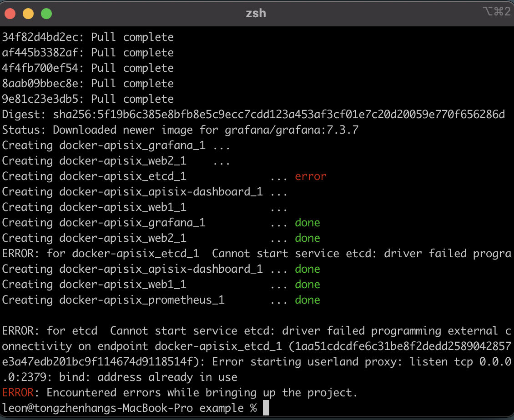Screen dimensions: 514x420
Task: Click "done" next to docker-apisix_web1_1
Action: pos(307,285)
